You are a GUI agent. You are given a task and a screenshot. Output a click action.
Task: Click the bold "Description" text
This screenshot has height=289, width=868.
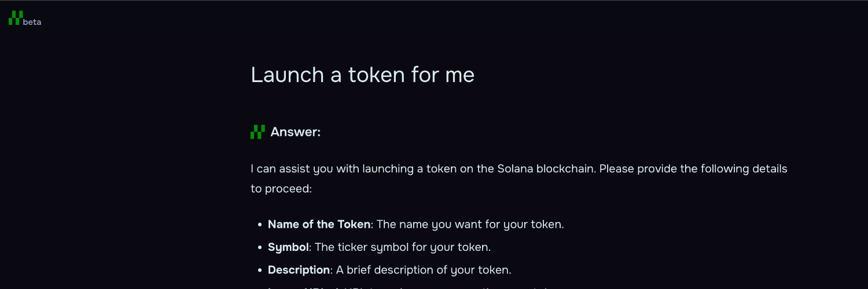[x=299, y=270]
